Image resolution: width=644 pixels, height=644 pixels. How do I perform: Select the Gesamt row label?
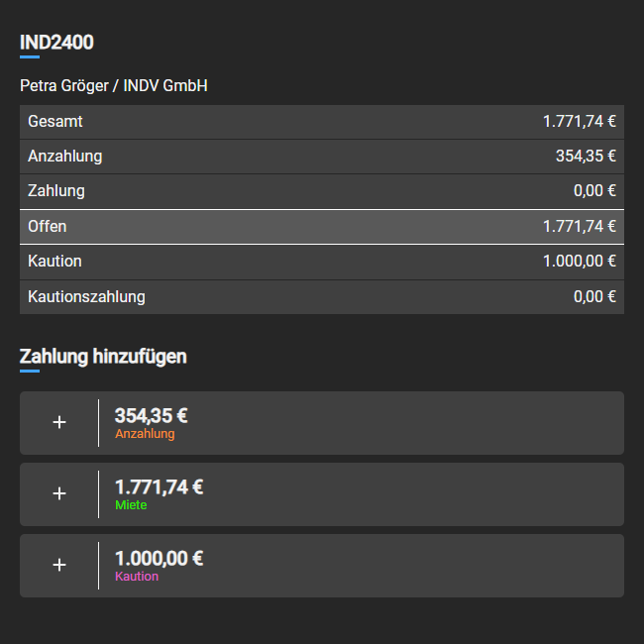point(55,122)
